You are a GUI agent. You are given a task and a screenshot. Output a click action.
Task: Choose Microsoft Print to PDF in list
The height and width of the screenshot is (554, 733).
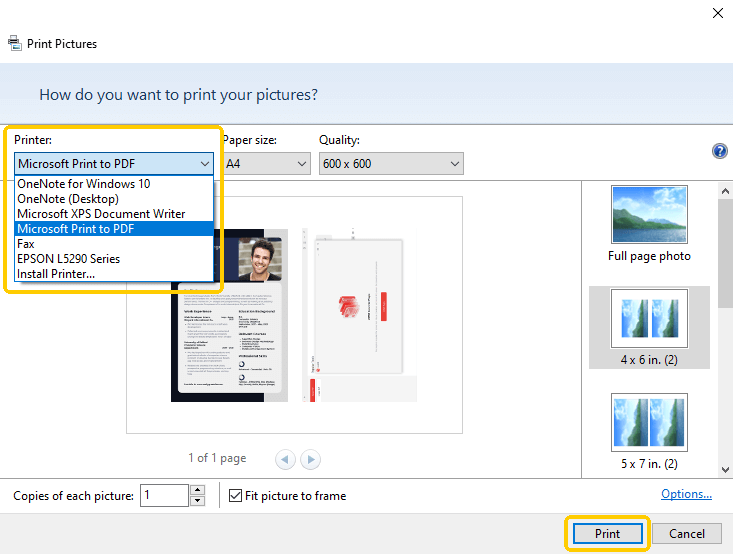click(114, 229)
